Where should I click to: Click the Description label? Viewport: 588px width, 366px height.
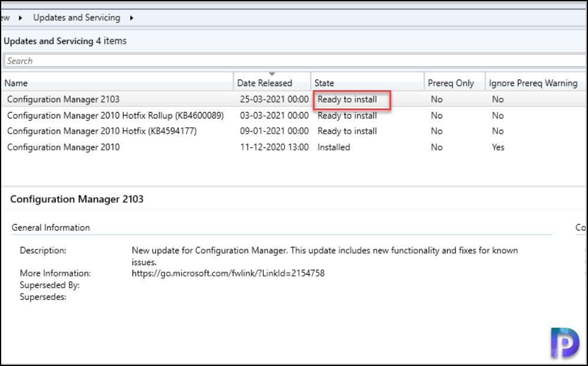(43, 250)
